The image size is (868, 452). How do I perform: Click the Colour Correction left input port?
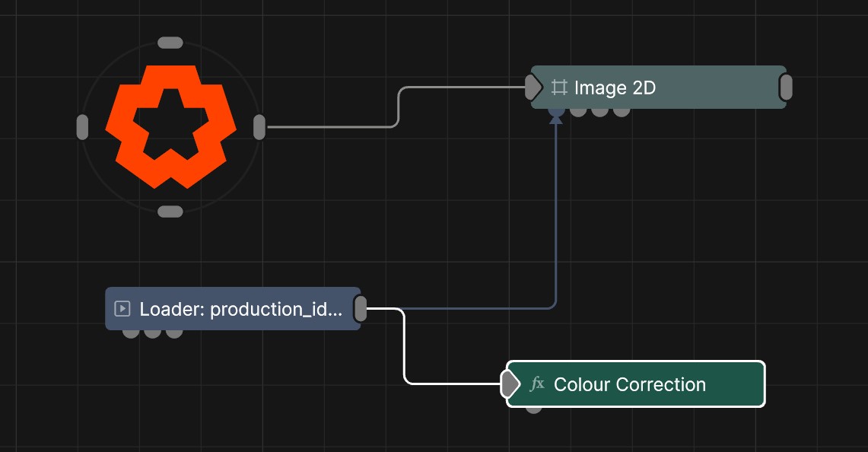point(509,384)
